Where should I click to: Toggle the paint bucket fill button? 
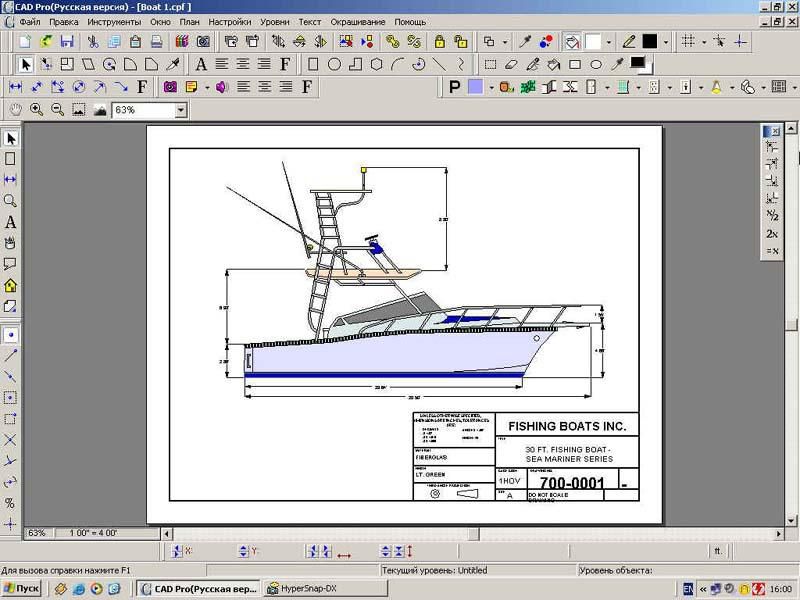(572, 42)
